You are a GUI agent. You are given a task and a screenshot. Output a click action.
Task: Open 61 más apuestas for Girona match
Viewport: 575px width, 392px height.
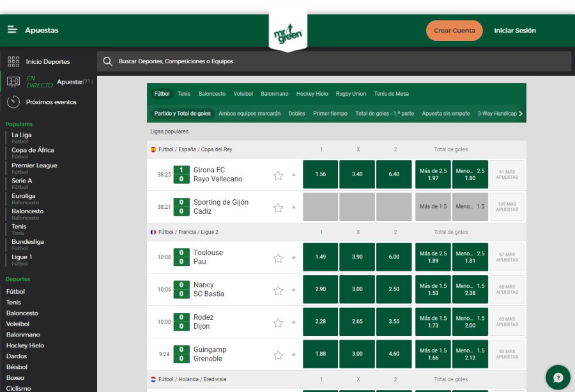[507, 174]
